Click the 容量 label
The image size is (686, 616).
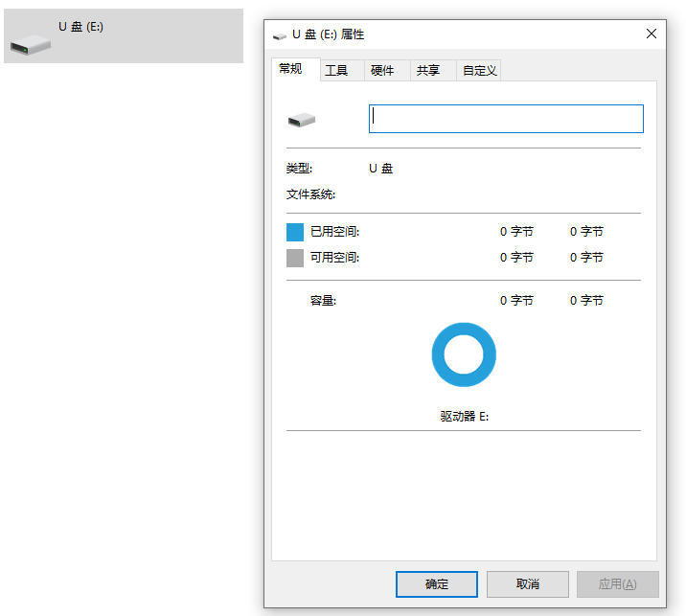[x=323, y=301]
